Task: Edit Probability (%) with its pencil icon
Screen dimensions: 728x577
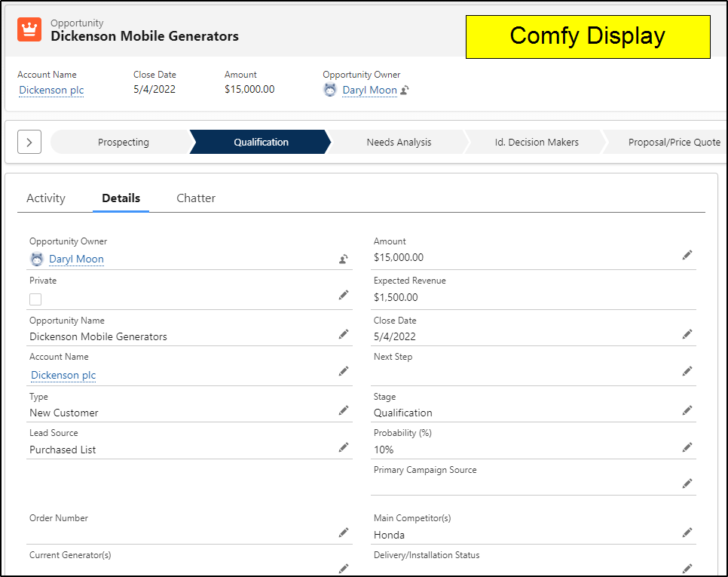Action: [x=687, y=447]
